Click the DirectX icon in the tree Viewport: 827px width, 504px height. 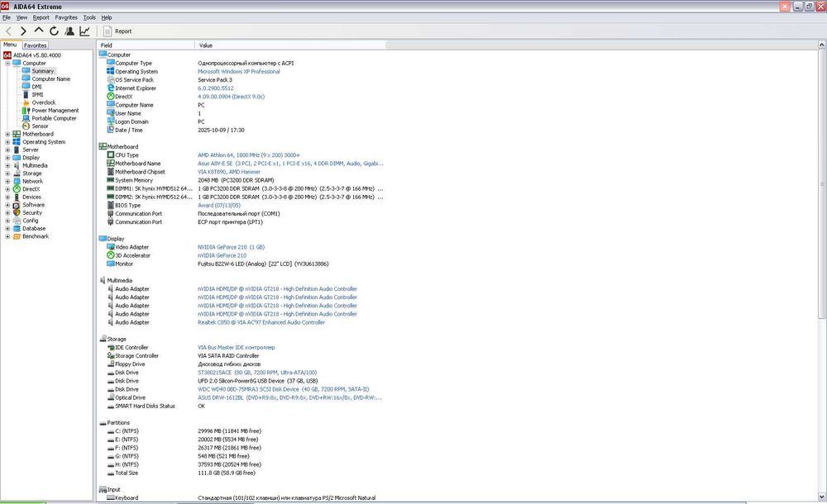coord(17,189)
